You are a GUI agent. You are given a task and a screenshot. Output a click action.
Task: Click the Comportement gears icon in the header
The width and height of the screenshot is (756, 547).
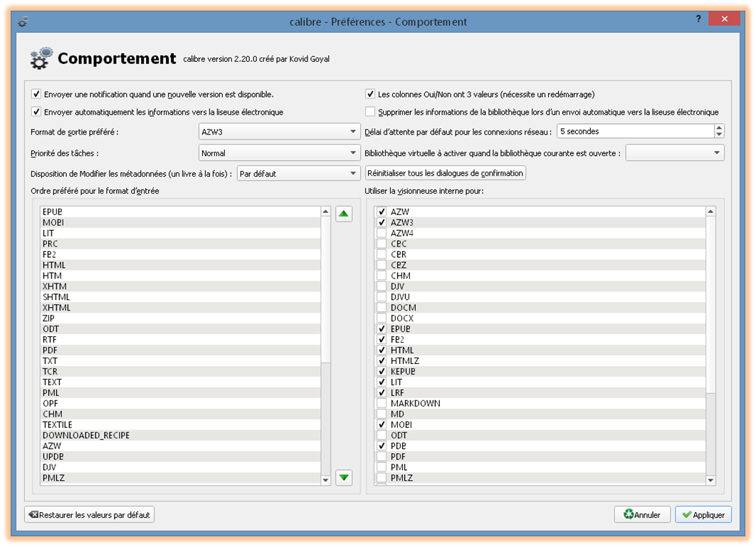click(x=41, y=58)
